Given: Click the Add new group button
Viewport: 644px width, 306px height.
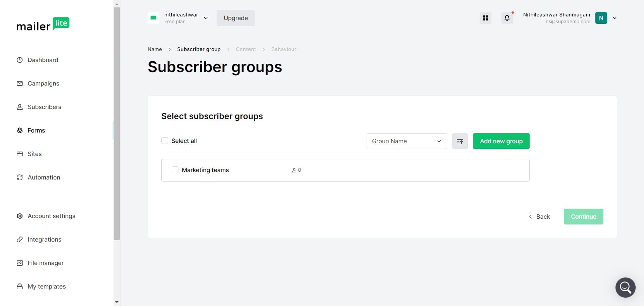Looking at the screenshot, I should point(501,141).
